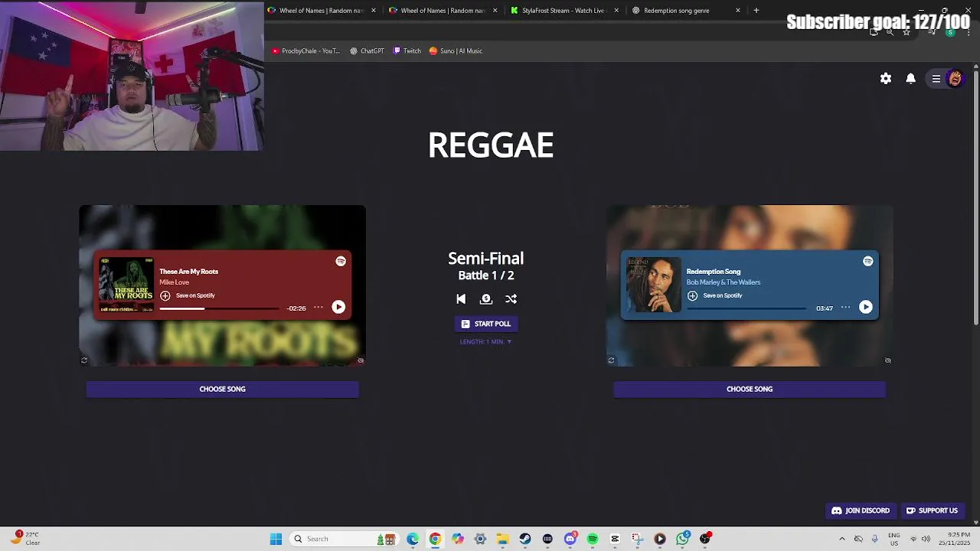Screen dimensions: 980x551
Task: Click the -02:26 remaining time label
Action: 296,308
